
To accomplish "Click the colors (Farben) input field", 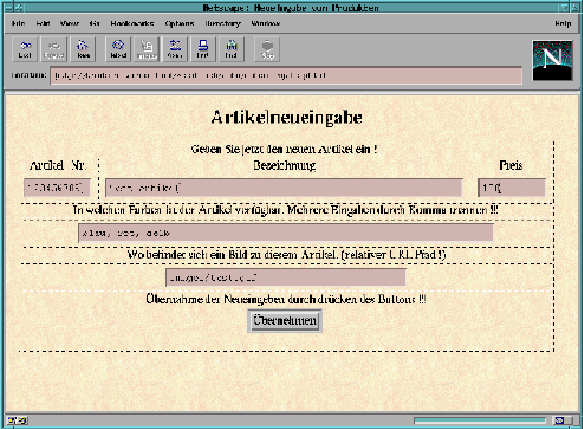I will (x=286, y=233).
